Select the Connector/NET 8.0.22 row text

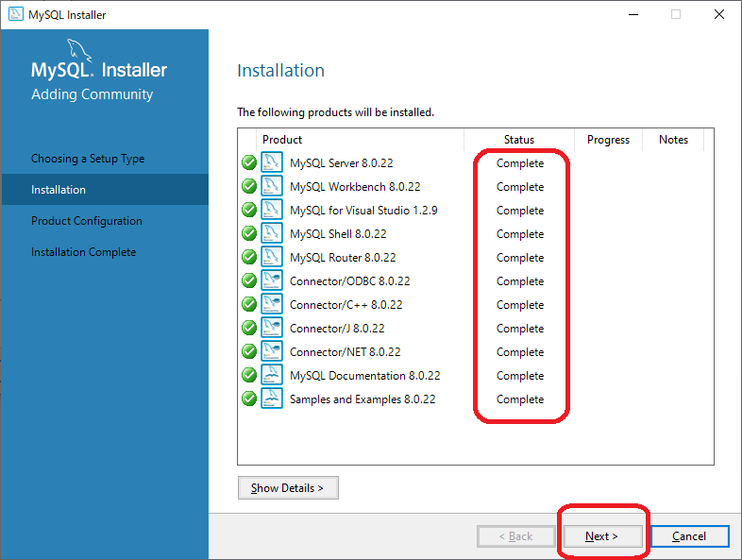tap(345, 352)
